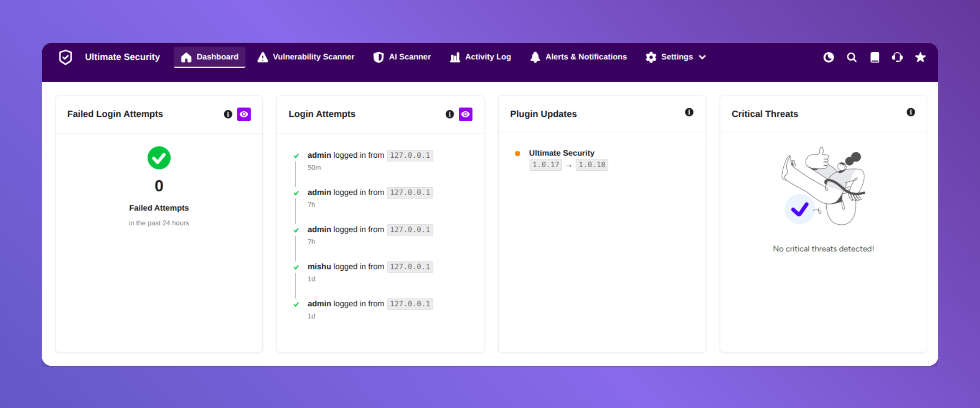Click the Vulnerability Scanner warning triangle icon

263,57
